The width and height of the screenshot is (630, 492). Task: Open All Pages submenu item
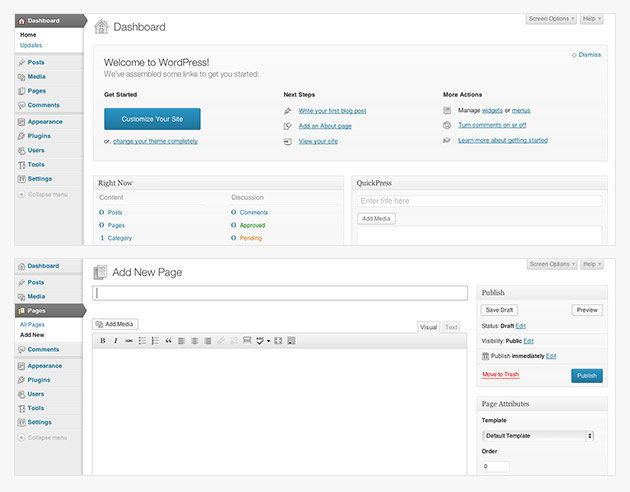(x=32, y=325)
